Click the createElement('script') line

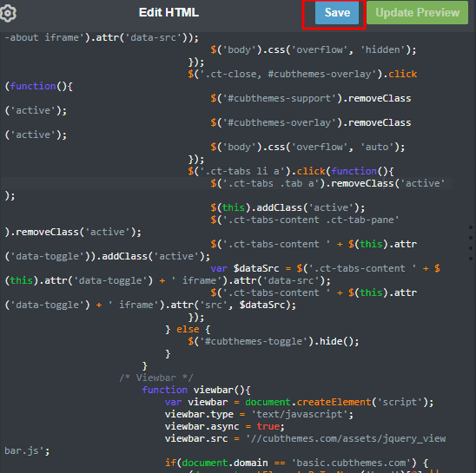point(300,402)
